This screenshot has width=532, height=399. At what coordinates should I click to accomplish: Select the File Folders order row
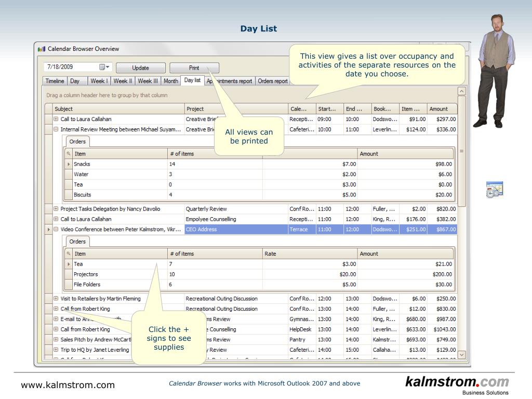[x=260, y=284]
